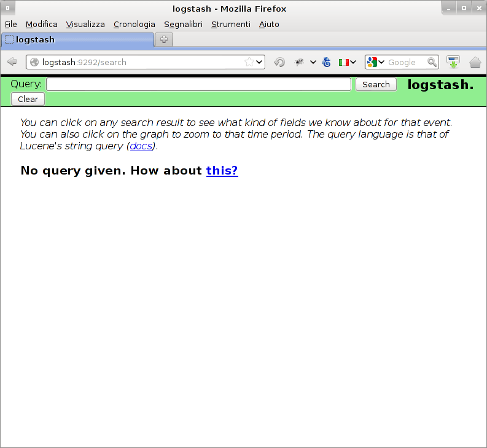Maximize the Firefox window

tap(464, 9)
